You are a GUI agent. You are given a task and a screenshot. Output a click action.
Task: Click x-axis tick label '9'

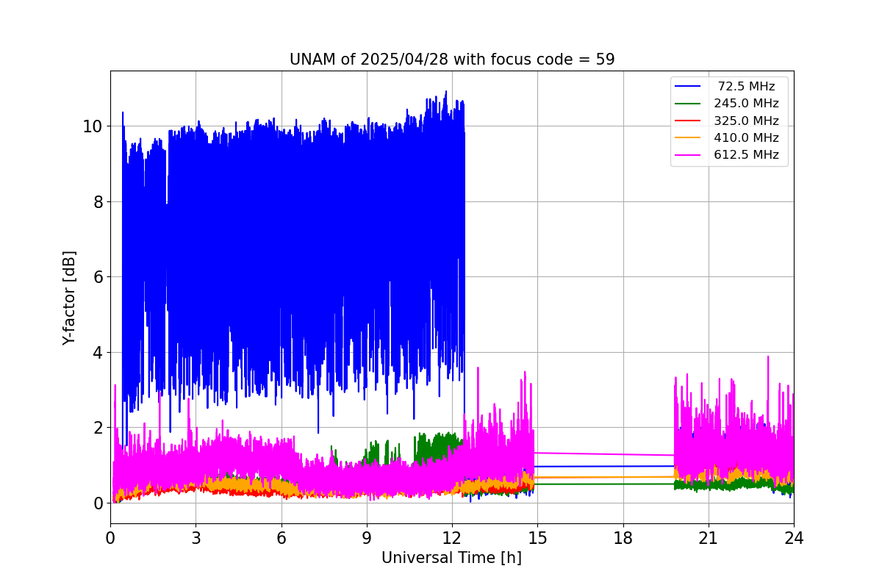click(367, 537)
